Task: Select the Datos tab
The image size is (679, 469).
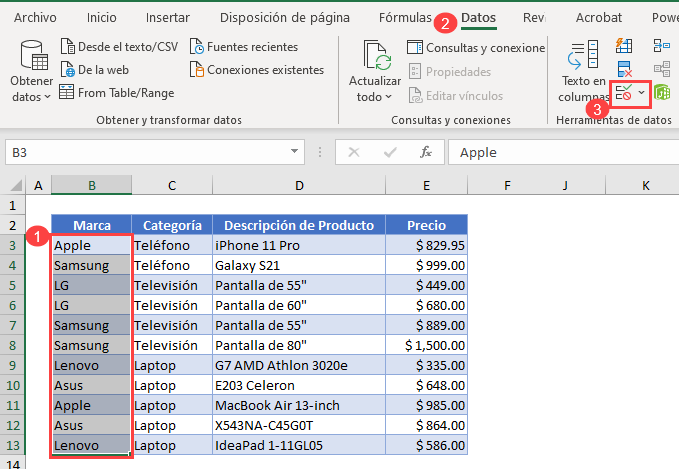Action: coord(479,18)
